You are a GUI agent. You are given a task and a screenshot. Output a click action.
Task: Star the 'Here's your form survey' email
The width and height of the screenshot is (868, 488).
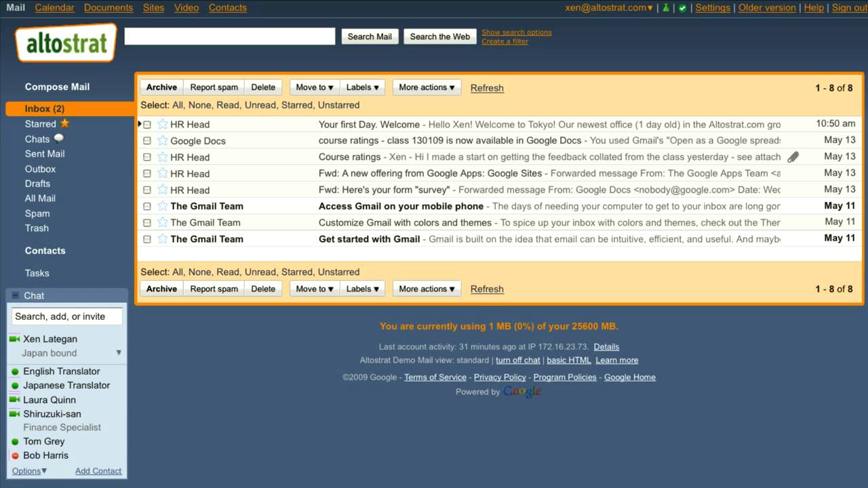click(163, 190)
